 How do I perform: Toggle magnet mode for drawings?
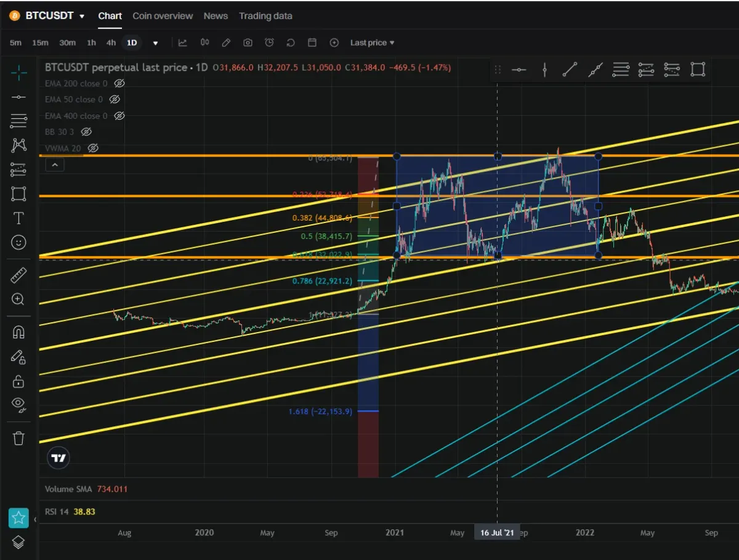pyautogui.click(x=18, y=332)
